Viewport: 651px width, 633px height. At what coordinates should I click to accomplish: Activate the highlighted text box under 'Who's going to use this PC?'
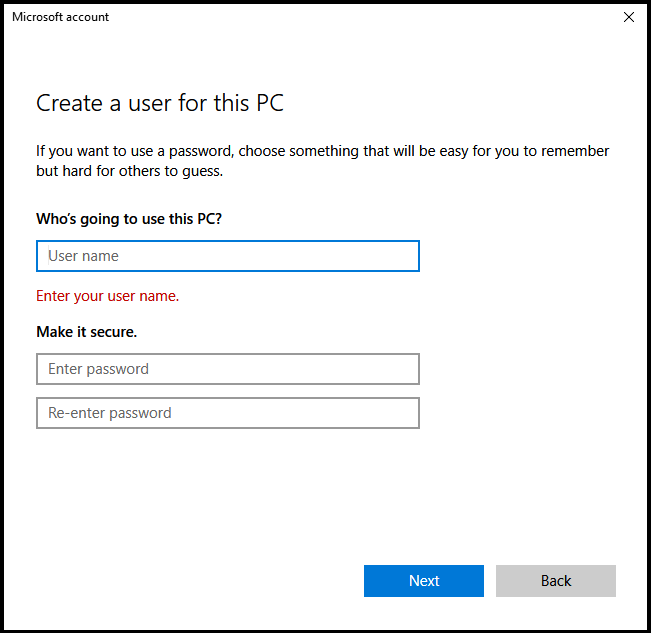(227, 256)
